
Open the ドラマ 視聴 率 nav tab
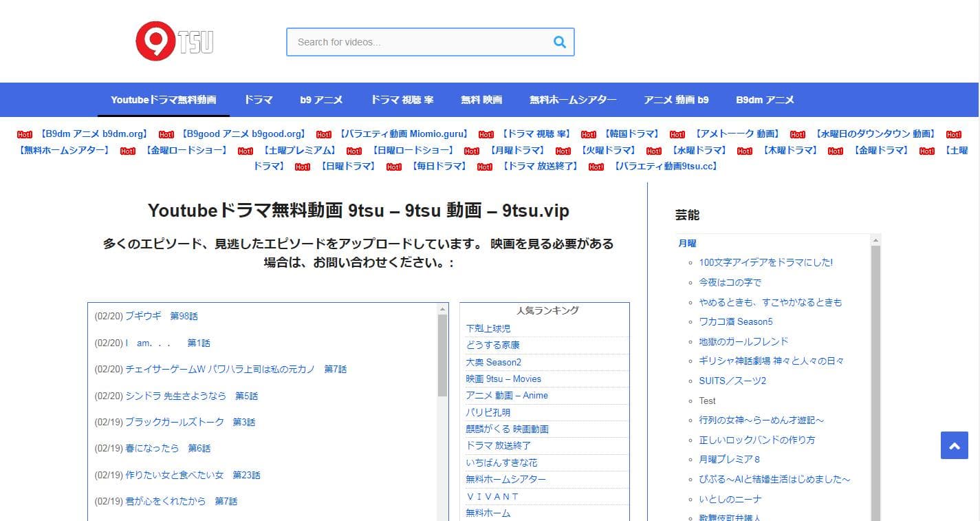click(x=402, y=100)
